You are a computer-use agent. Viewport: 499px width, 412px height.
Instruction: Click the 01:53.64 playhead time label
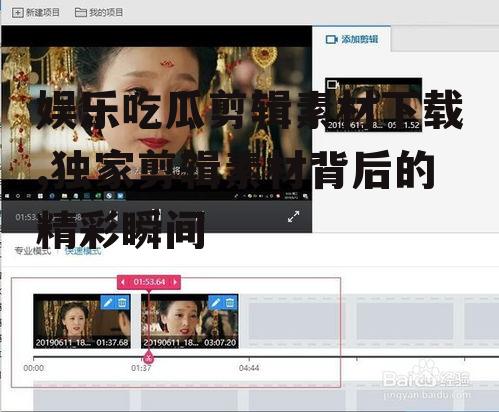(149, 282)
